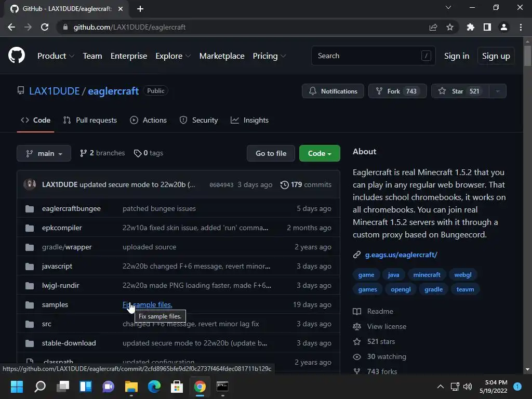
Task: Click the lwjgl-rundir folder icon
Action: 30,286
